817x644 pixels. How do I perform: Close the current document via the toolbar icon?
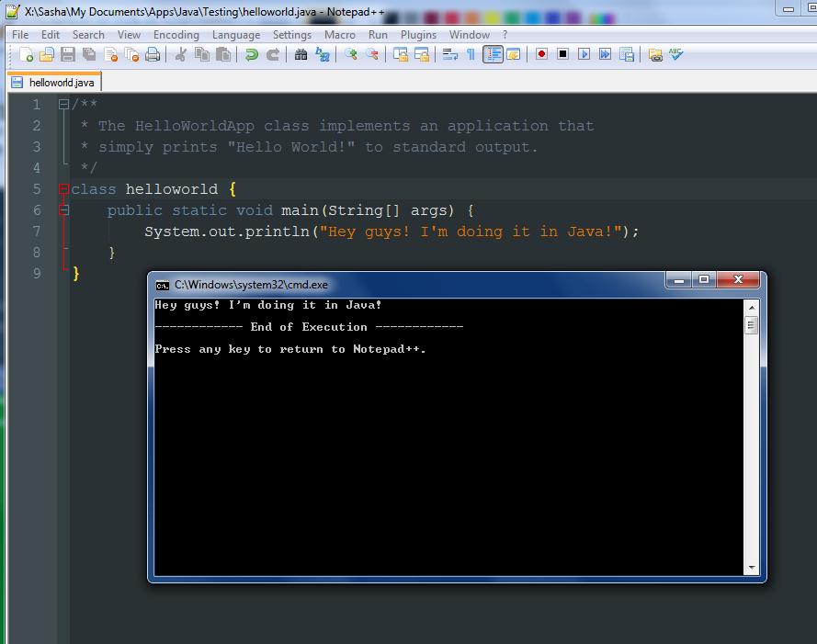(110, 54)
